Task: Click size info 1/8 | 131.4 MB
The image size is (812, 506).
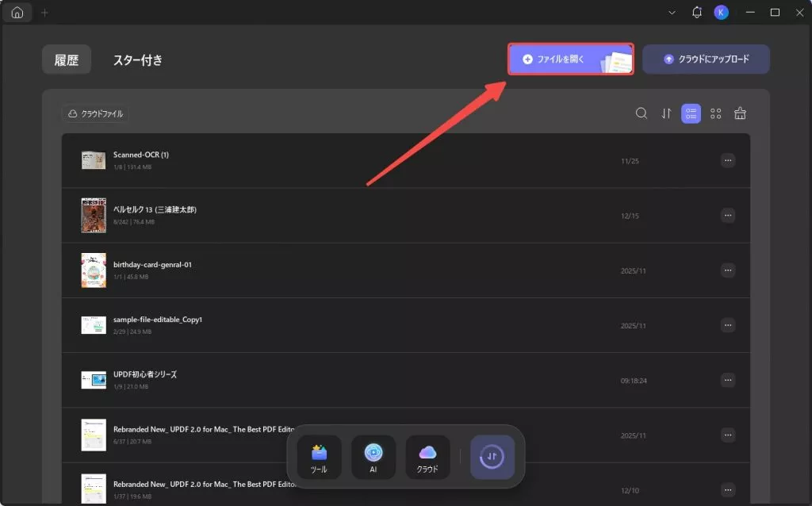Action: [132, 167]
